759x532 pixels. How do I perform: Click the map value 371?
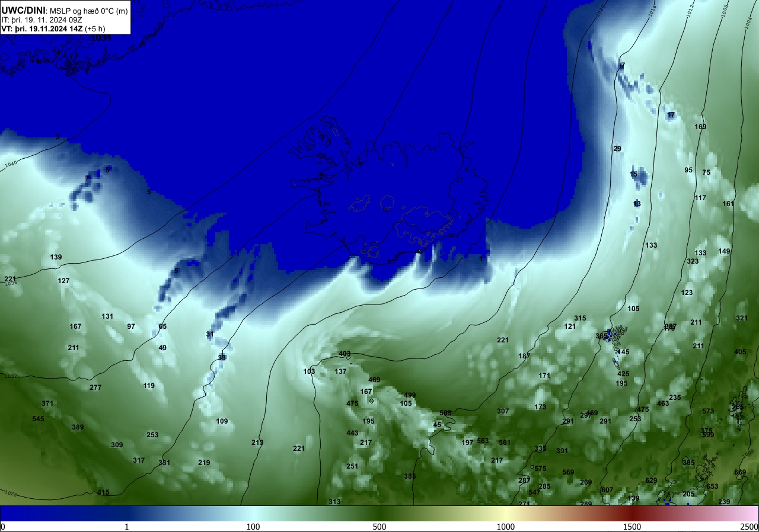coord(47,403)
